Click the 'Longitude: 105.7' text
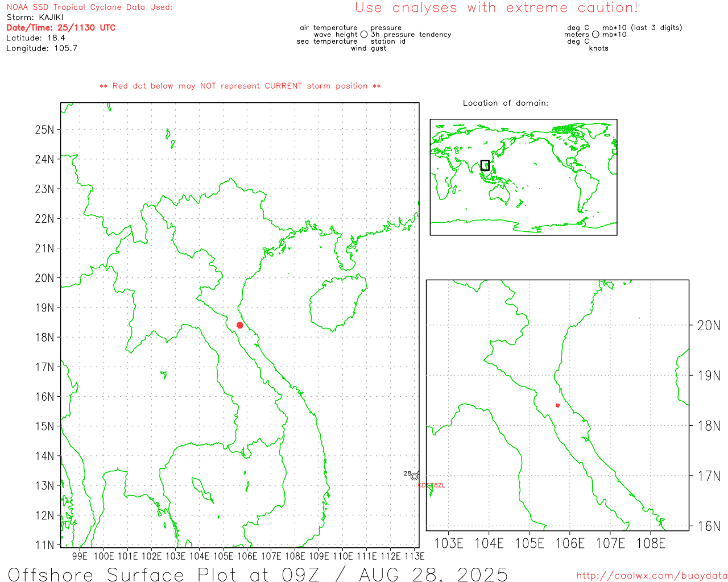The image size is (728, 582). point(42,48)
